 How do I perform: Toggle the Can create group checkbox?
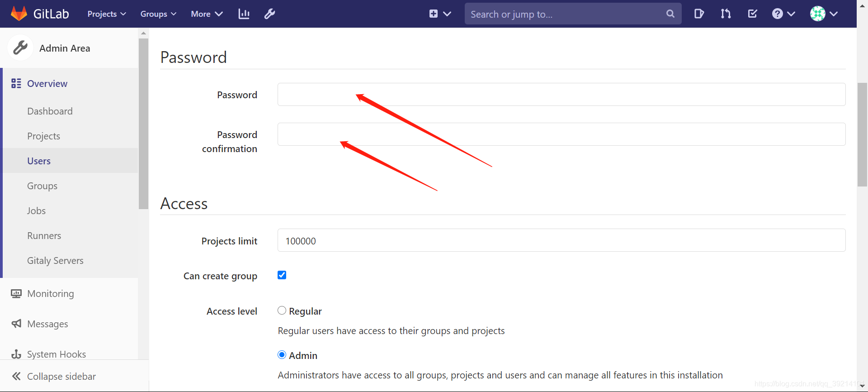pos(282,275)
